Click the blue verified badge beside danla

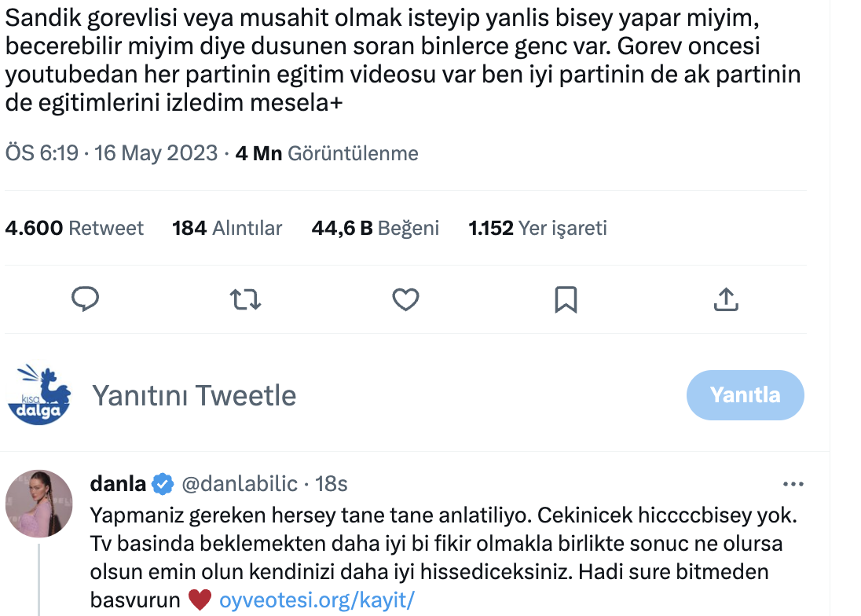(x=163, y=484)
